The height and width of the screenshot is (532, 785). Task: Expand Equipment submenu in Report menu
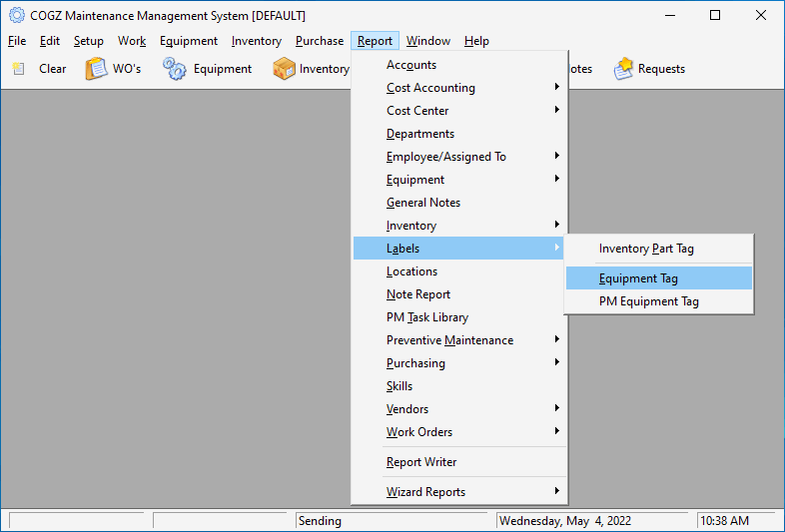click(459, 180)
